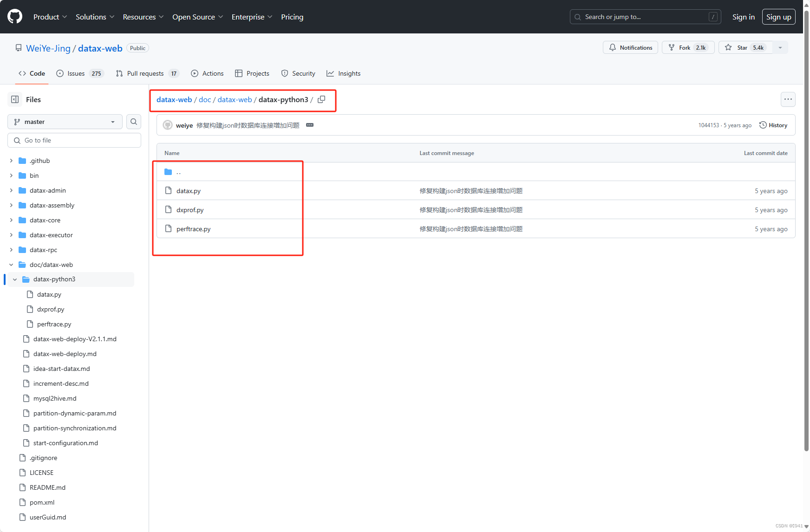Click the doc breadcrumb link

tap(205, 99)
